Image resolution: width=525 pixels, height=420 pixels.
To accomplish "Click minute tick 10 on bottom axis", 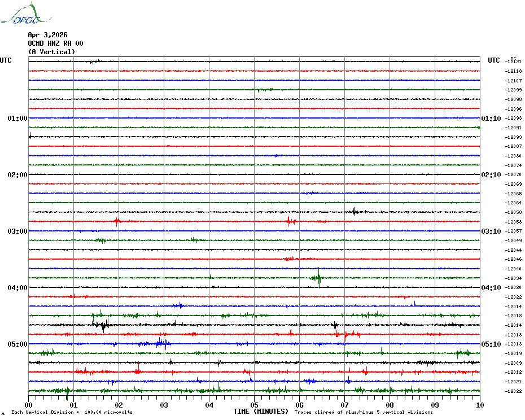I will click(479, 405).
